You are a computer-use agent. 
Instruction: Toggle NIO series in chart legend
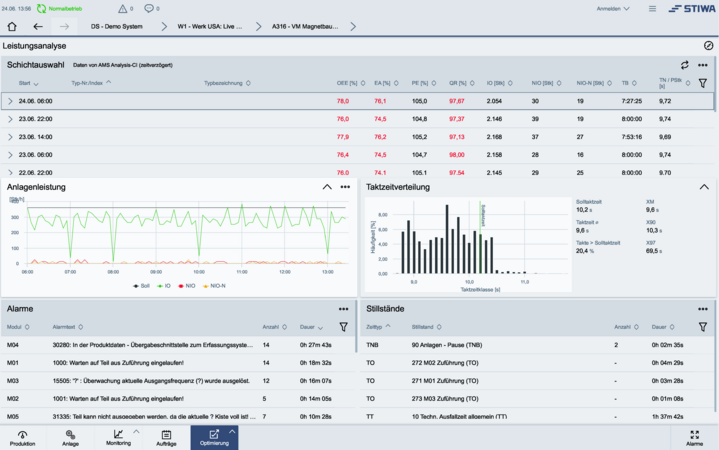point(187,286)
